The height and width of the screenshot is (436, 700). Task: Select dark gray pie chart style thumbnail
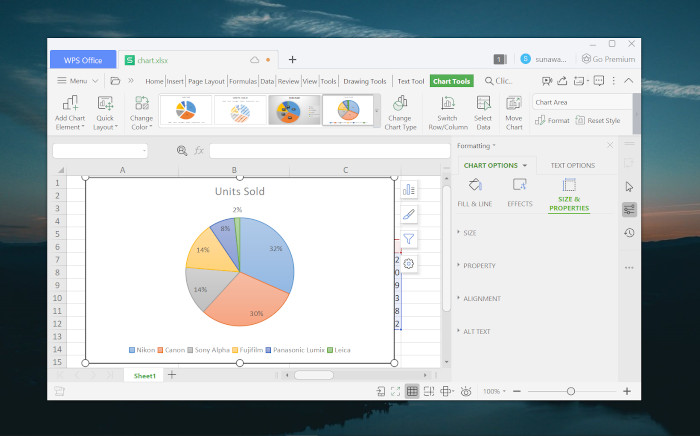294,110
